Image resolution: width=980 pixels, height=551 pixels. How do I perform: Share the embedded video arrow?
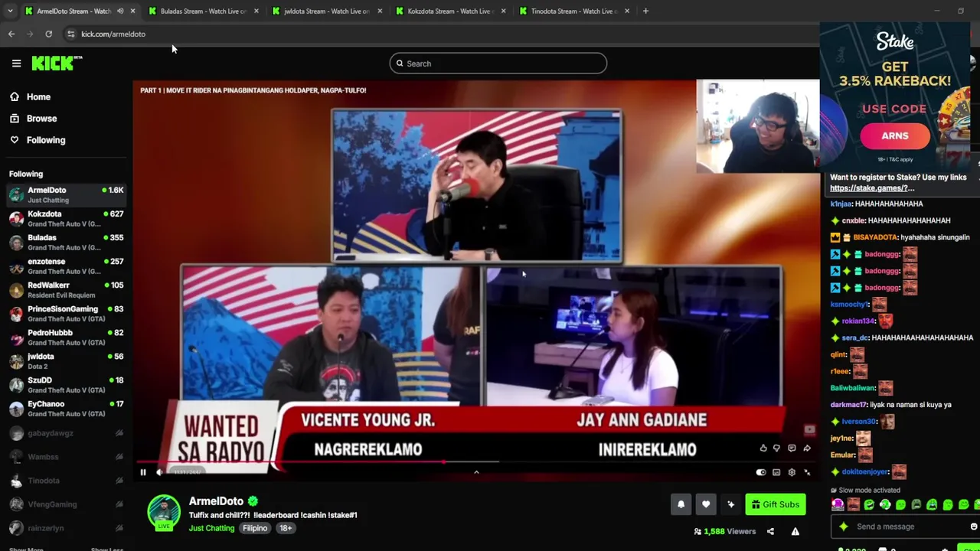pos(807,448)
